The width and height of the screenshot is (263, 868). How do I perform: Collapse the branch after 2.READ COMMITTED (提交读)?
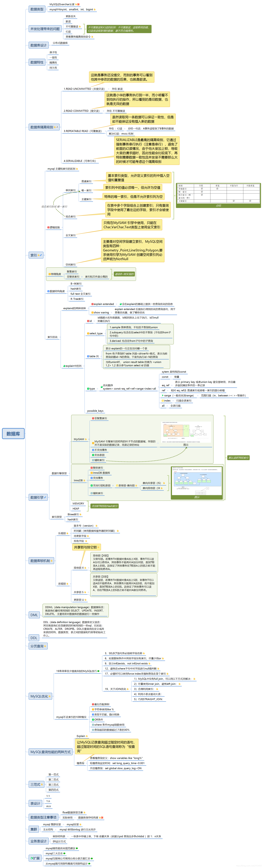coord(103,111)
